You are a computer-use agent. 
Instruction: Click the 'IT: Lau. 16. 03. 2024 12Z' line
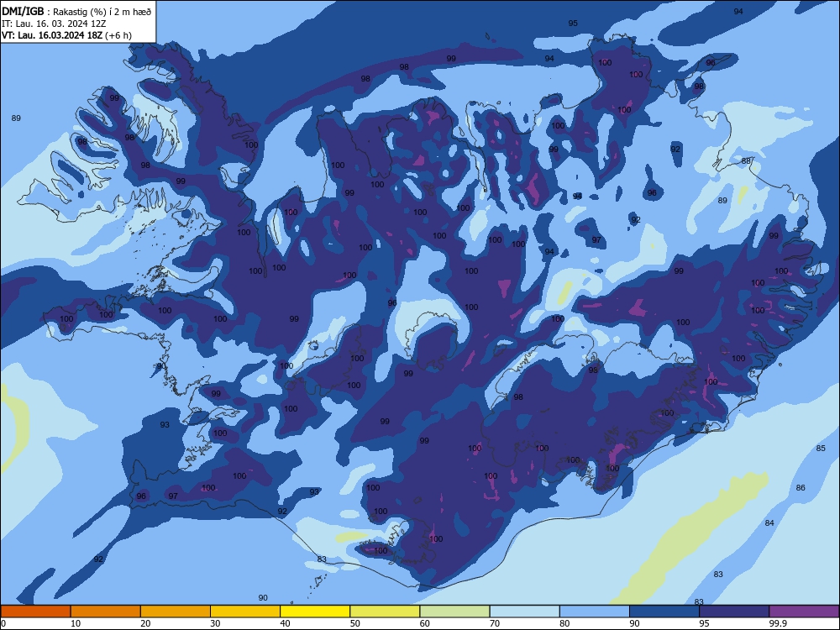point(54,24)
